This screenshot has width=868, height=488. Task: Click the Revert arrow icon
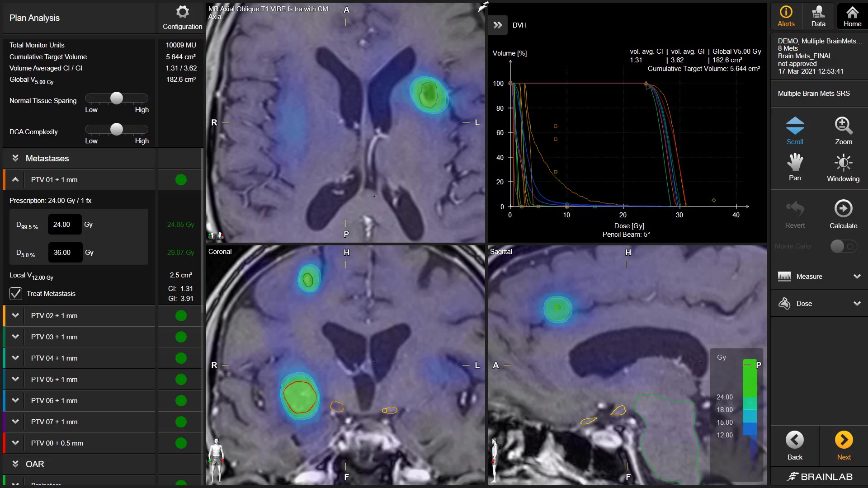(x=795, y=209)
